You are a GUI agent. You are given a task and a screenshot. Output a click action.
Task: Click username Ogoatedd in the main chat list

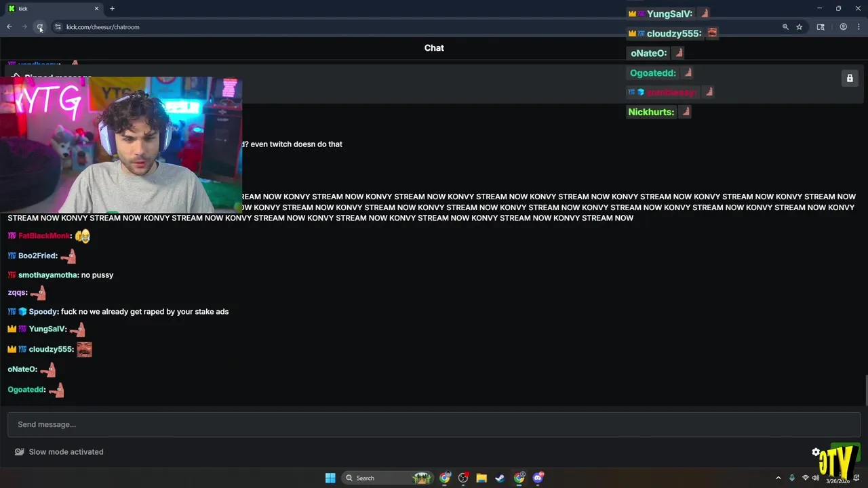(x=26, y=390)
